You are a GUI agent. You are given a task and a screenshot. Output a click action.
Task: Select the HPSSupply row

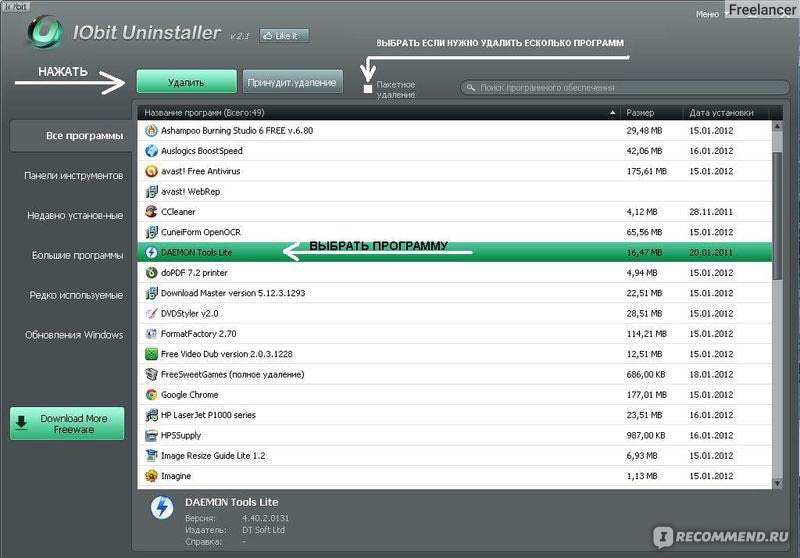[x=454, y=436]
